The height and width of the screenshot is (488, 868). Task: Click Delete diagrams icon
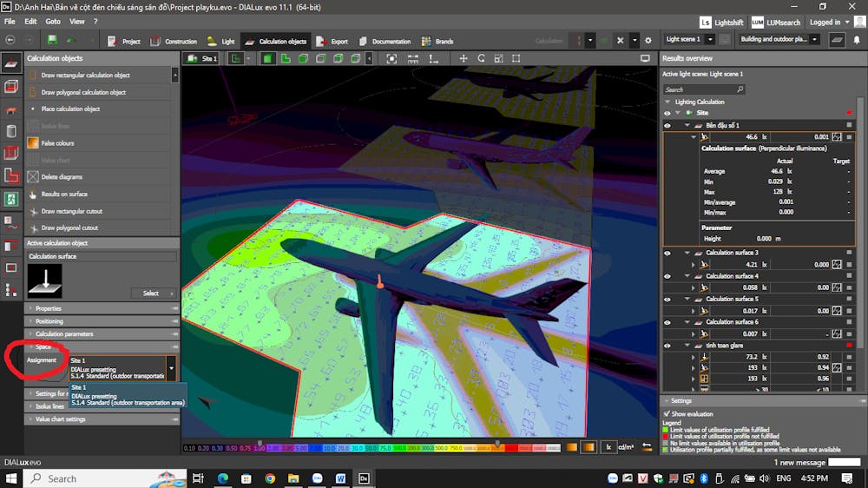click(x=34, y=176)
